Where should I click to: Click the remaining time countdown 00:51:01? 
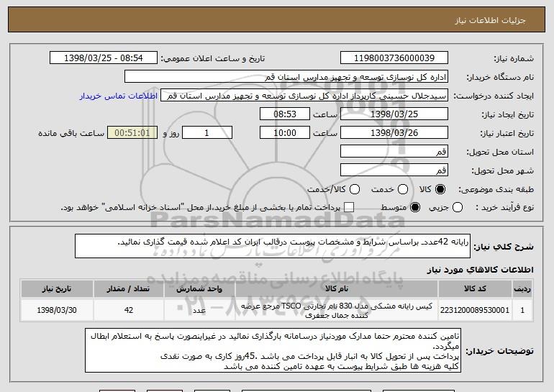click(132, 133)
